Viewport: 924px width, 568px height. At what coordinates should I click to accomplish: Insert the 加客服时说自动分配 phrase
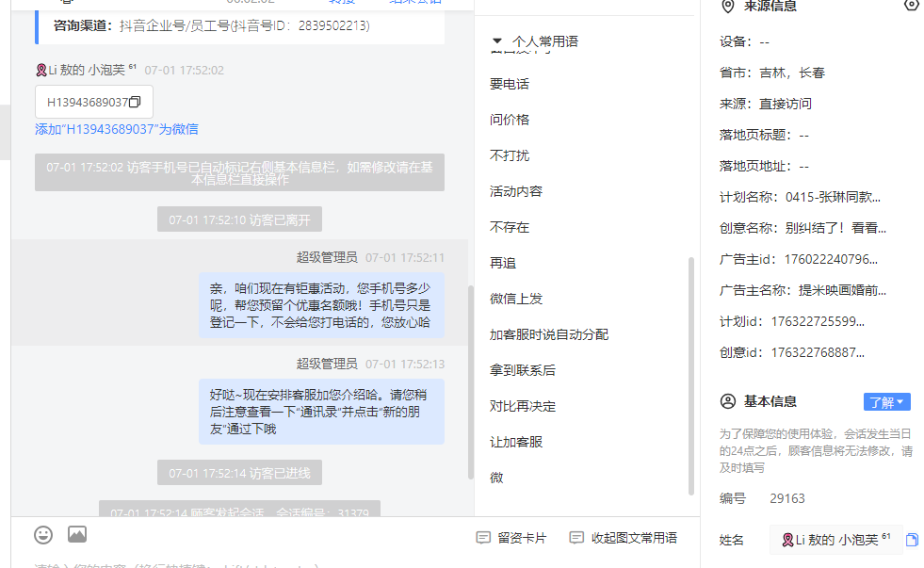click(548, 334)
